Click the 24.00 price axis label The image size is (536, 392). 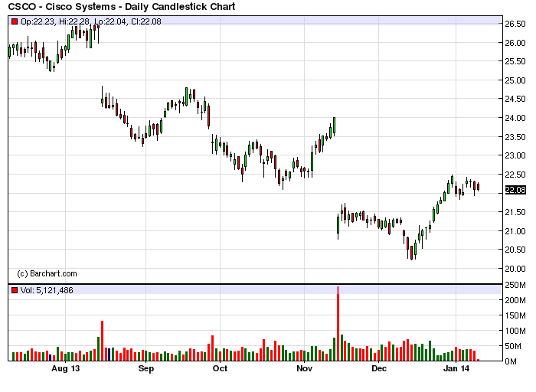point(515,118)
